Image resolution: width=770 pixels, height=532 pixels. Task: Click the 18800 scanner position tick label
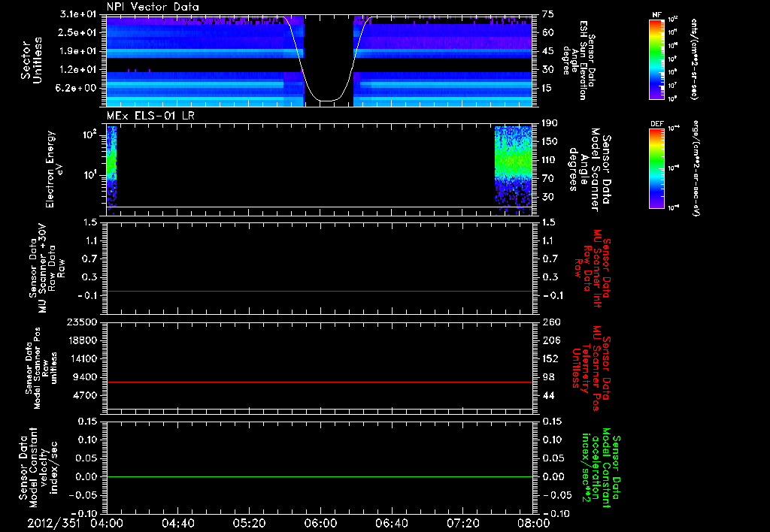[x=83, y=340]
